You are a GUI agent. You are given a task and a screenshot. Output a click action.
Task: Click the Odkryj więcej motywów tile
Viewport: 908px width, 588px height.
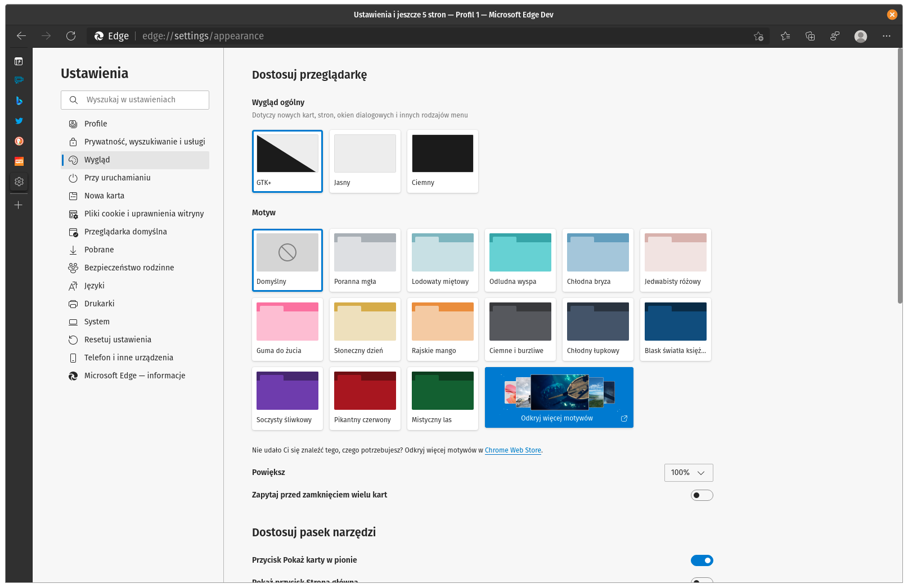click(x=559, y=397)
